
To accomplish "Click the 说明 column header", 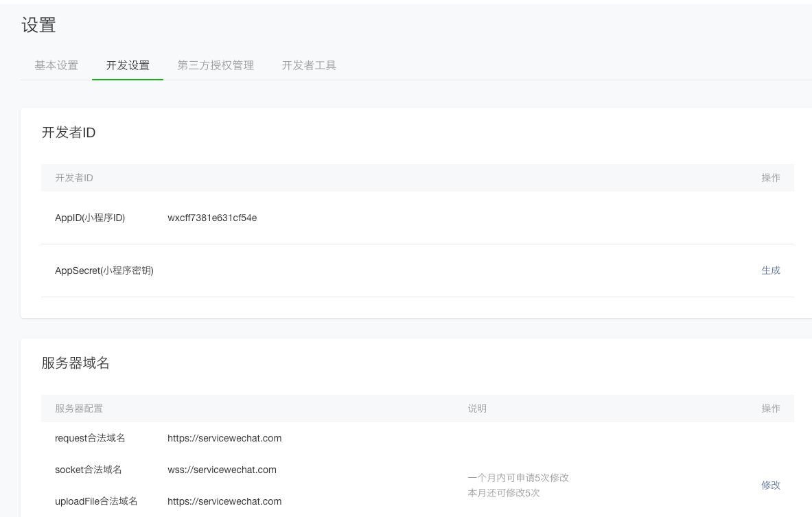I will coord(477,409).
